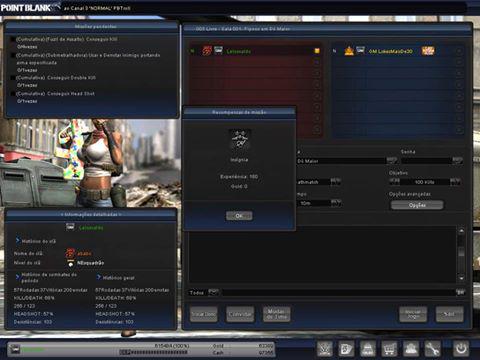This screenshot has width=480, height=360.
Task: Click the Experiência: 100 reward text
Action: [239, 176]
